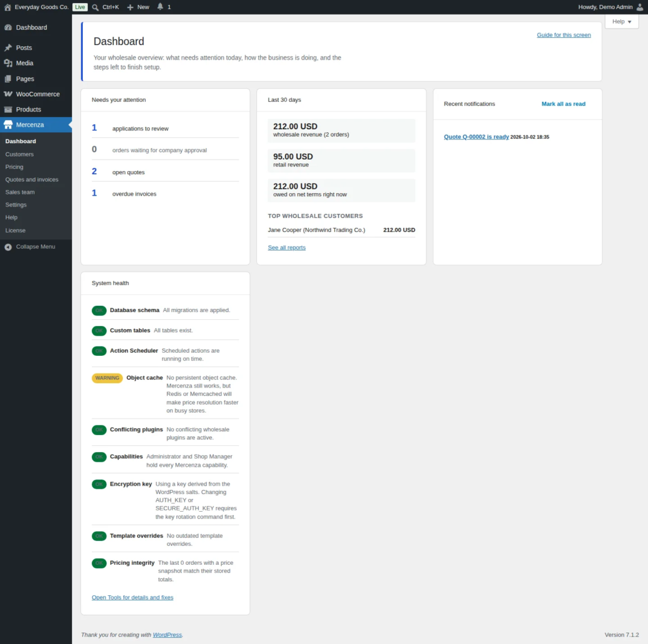Click the Posts pushpin icon
Viewport: 648px width, 644px height.
pos(8,47)
